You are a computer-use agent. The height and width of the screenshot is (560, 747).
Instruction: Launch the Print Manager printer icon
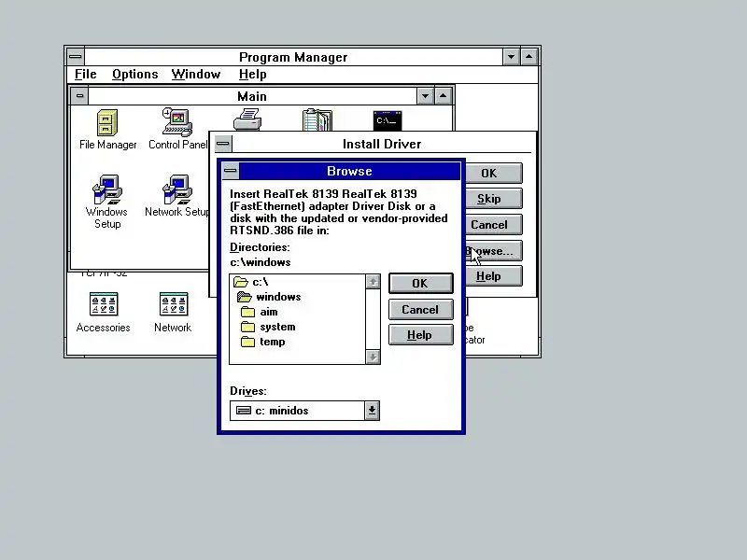[247, 119]
